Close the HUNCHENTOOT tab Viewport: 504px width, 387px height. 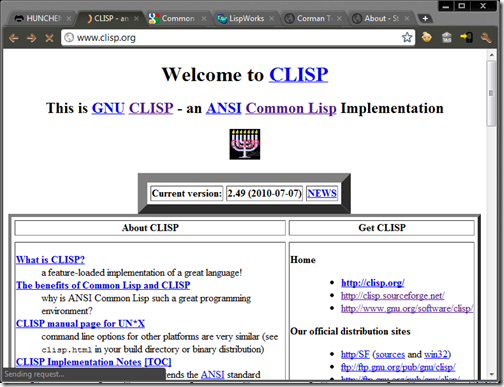pos(69,18)
